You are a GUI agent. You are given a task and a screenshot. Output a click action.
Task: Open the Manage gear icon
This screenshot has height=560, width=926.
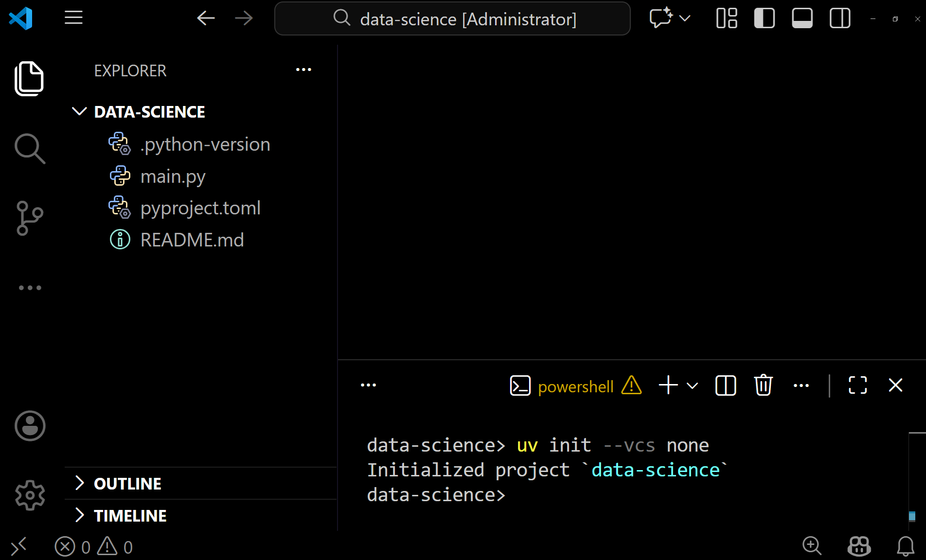pos(30,495)
